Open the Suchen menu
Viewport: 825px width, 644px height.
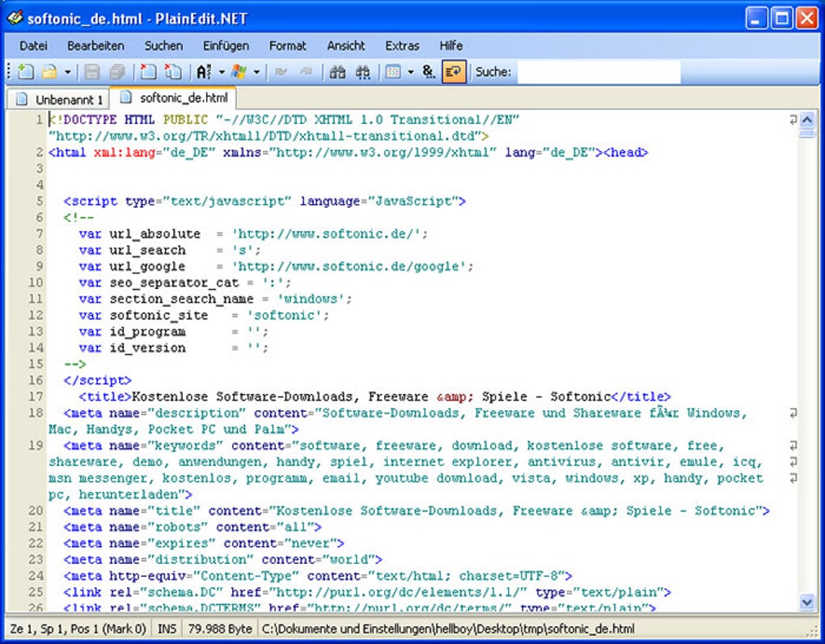[163, 46]
